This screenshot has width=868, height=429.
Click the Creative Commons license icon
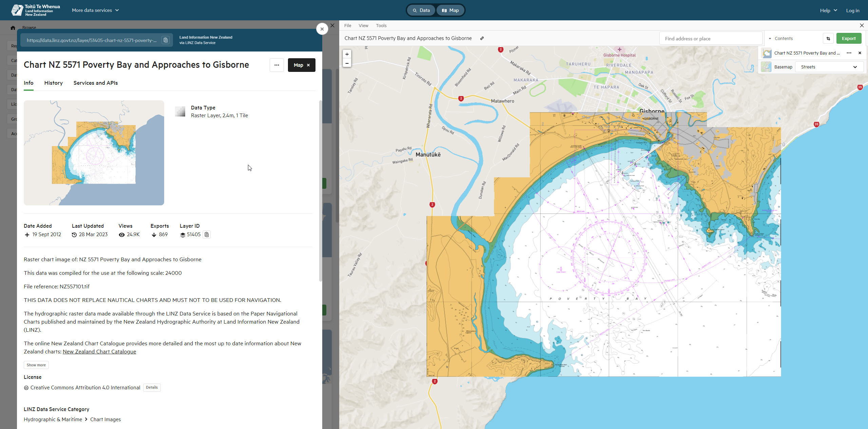pos(26,388)
